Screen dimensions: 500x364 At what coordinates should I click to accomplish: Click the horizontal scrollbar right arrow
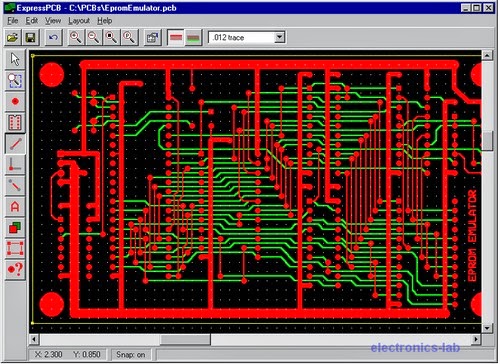(476, 339)
